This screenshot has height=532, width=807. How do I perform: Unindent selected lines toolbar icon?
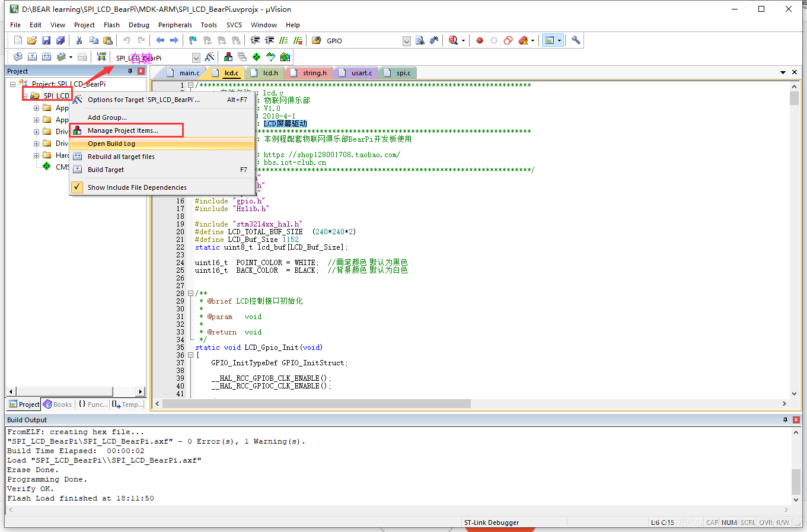pos(269,40)
